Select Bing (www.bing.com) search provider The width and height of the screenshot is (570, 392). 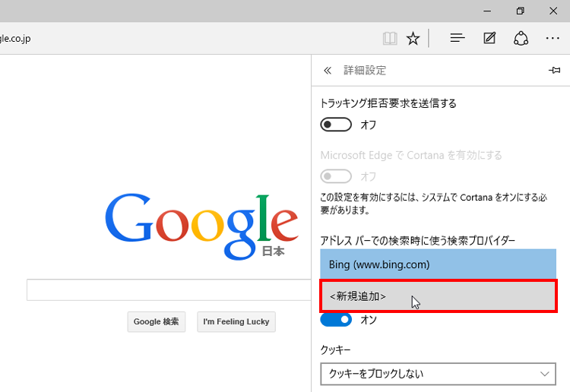(438, 264)
